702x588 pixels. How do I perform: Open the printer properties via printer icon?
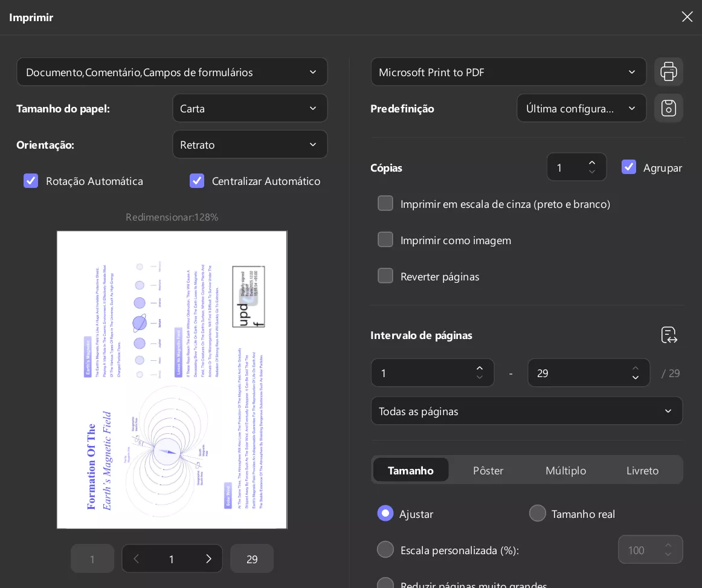(x=669, y=71)
